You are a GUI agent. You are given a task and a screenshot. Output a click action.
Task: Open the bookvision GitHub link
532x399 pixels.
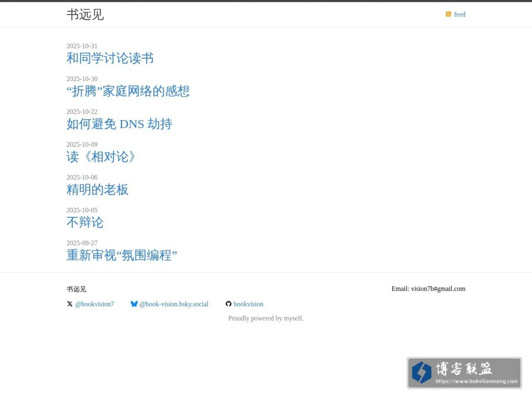(x=248, y=304)
